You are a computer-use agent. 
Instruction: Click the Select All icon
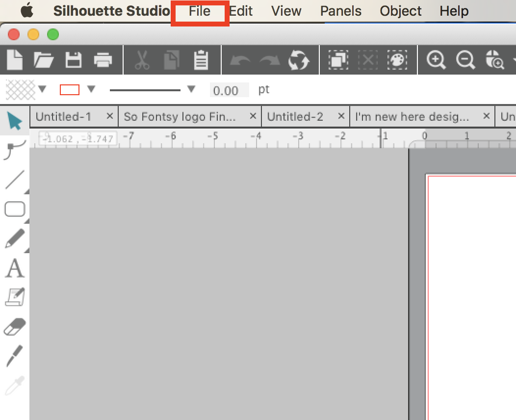[x=338, y=60]
